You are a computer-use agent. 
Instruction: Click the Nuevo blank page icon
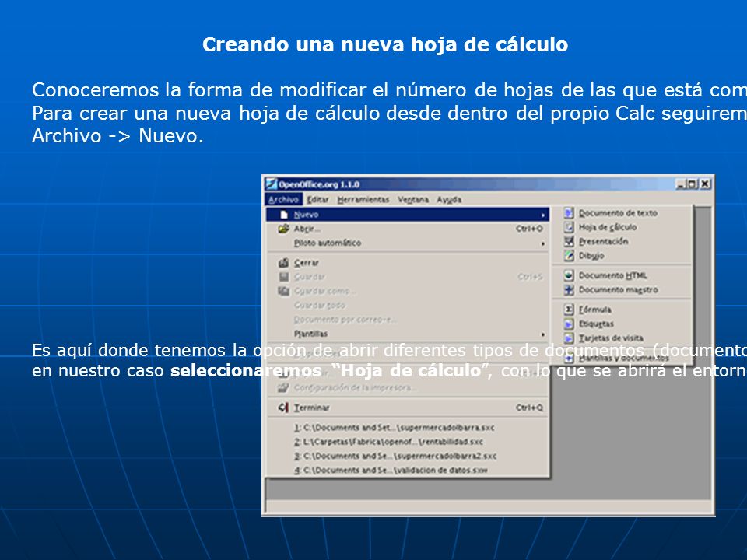[284, 215]
